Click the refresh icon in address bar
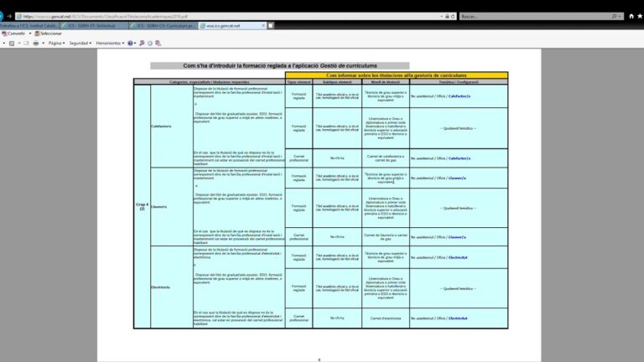644x362 pixels. [x=453, y=17]
